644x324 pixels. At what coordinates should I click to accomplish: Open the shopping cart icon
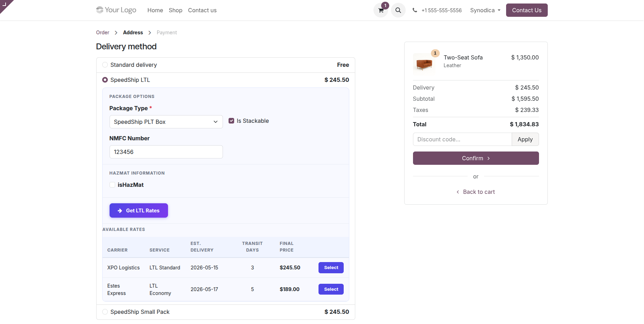point(381,10)
